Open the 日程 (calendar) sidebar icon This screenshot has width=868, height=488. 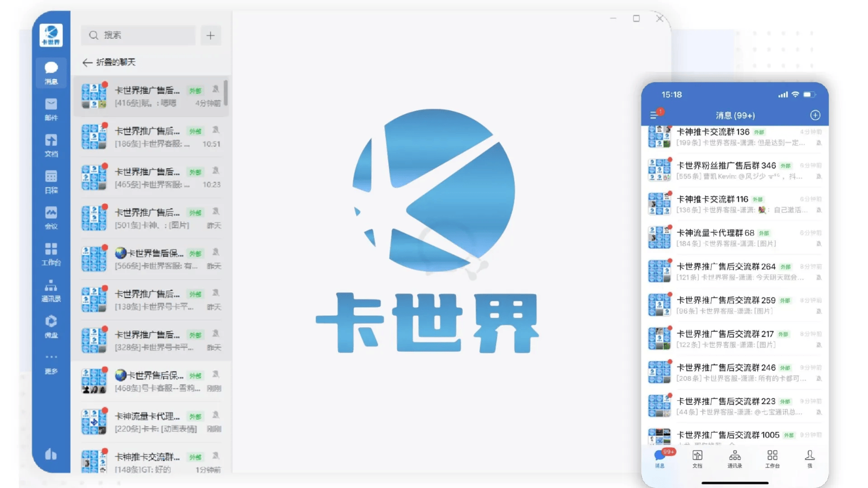(51, 181)
